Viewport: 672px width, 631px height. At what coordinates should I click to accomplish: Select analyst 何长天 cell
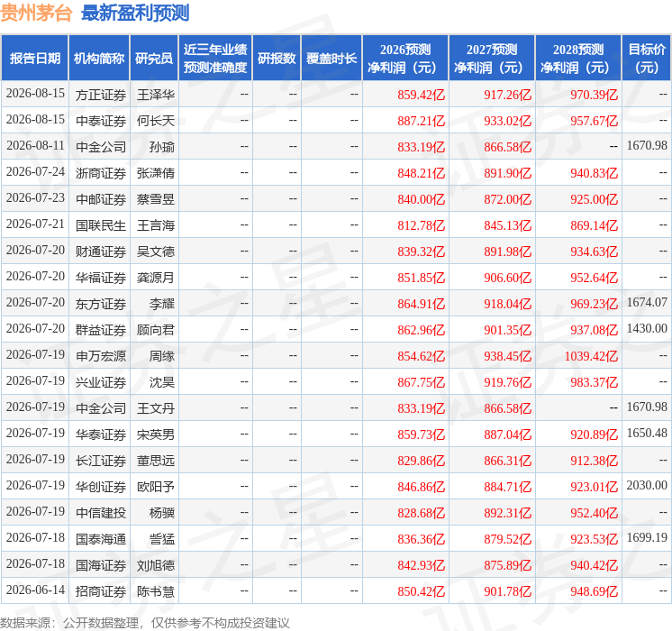point(156,121)
